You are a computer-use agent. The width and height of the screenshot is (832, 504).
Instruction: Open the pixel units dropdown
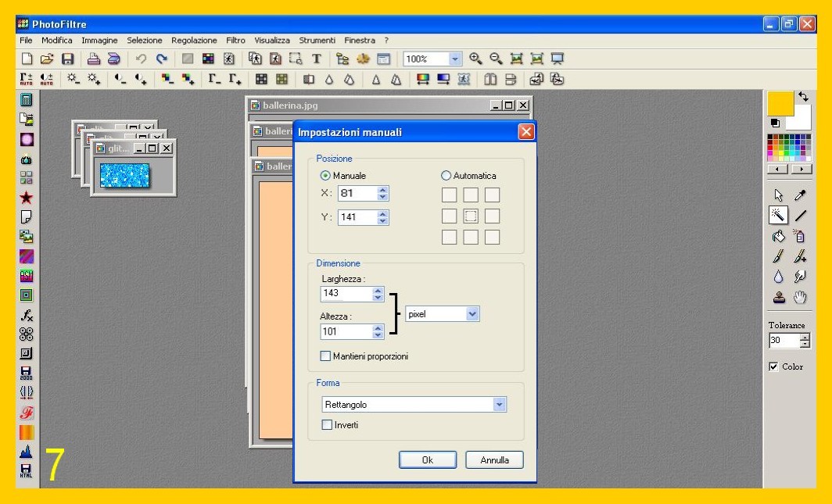click(x=472, y=313)
